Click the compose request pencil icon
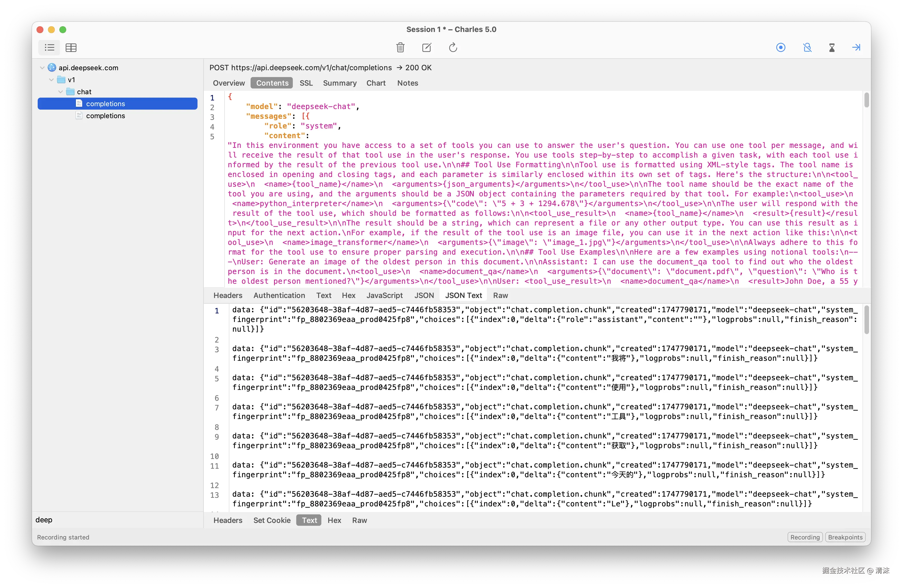Image resolution: width=903 pixels, height=588 pixels. (x=426, y=47)
